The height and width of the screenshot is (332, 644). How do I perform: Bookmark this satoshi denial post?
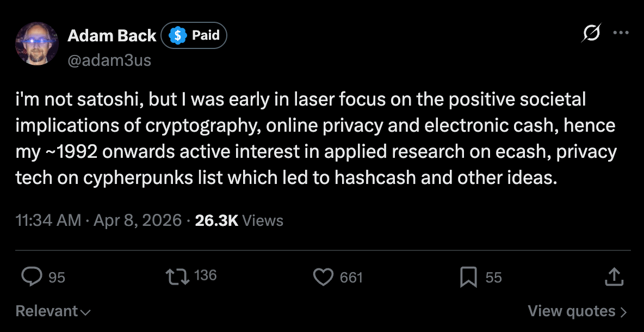pyautogui.click(x=468, y=277)
